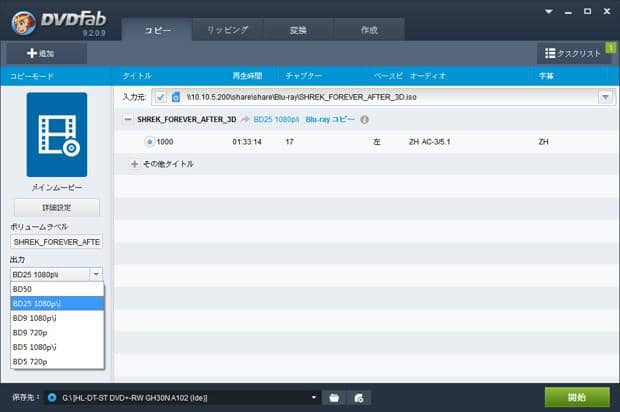
Task: Click chapter count 17
Action: tap(289, 142)
